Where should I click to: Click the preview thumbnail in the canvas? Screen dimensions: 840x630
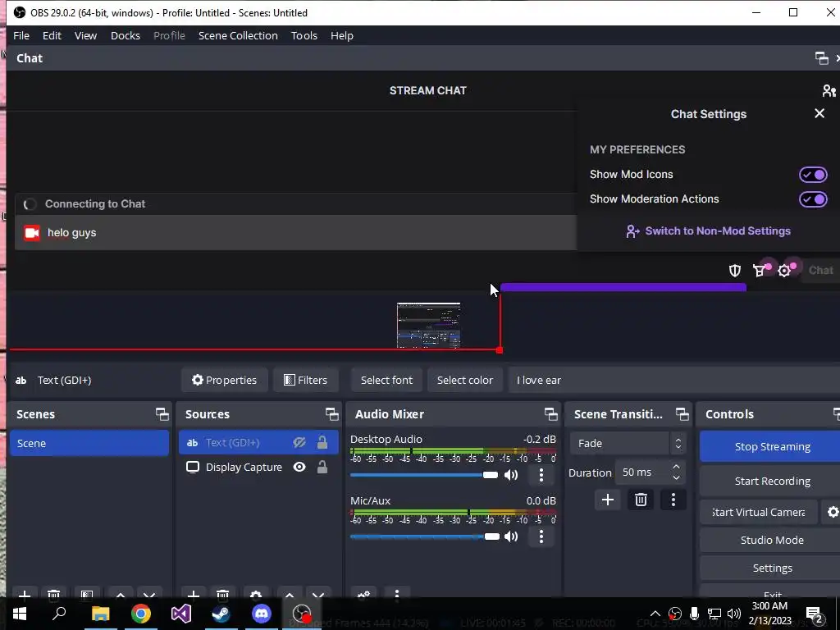coord(428,325)
